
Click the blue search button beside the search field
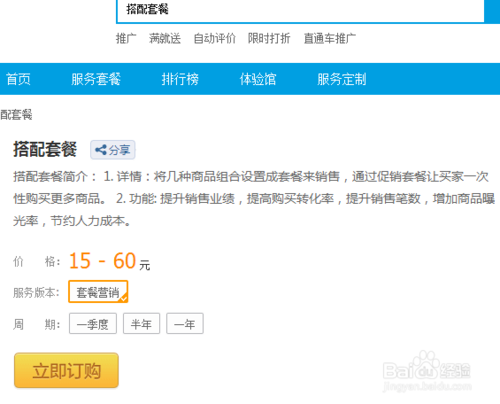(x=493, y=11)
